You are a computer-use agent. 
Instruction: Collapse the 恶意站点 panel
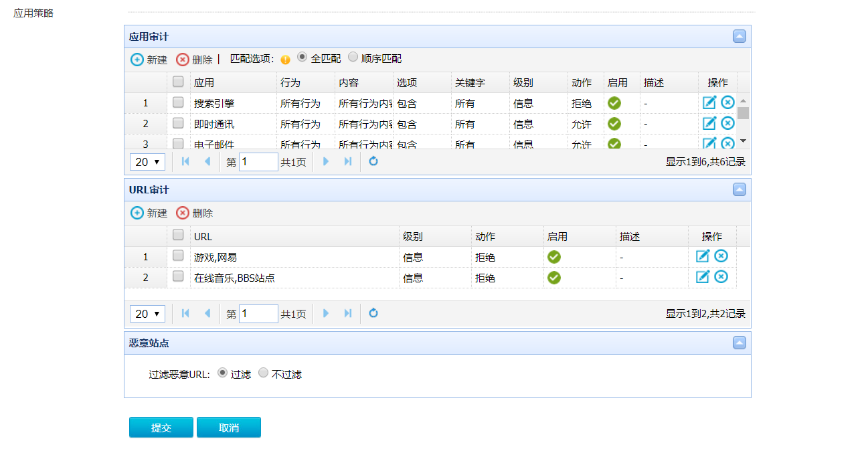point(740,343)
